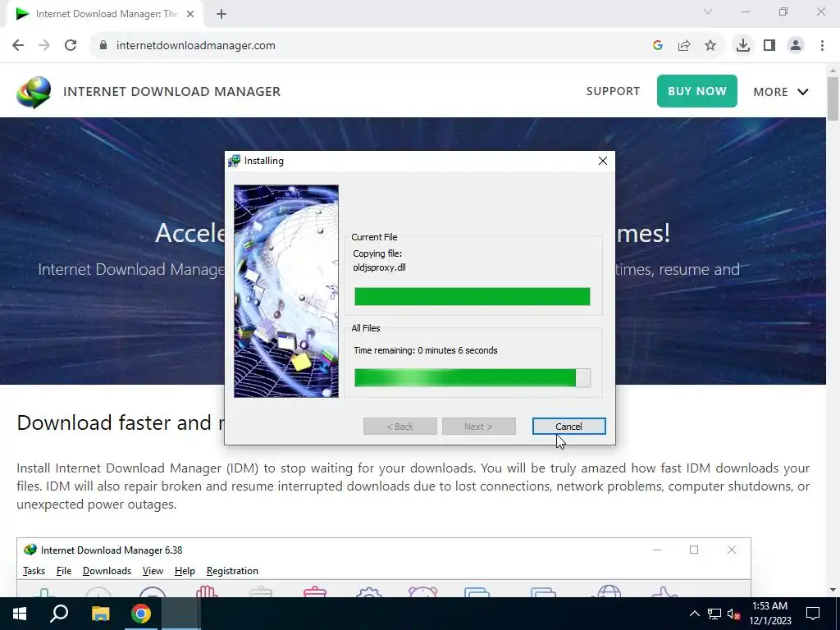Viewport: 840px width, 630px height.
Task: Click the page vertical scrollbar thumb
Action: tap(833, 99)
